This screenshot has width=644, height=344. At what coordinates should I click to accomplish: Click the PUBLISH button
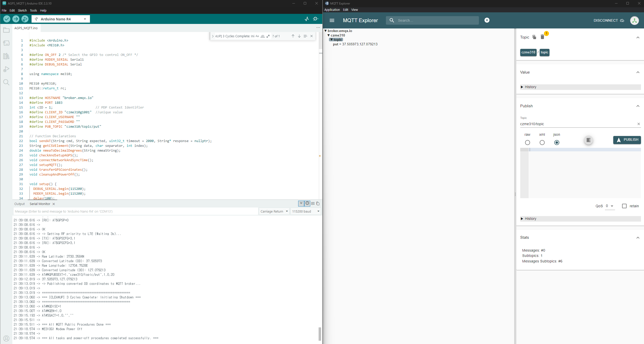(627, 140)
